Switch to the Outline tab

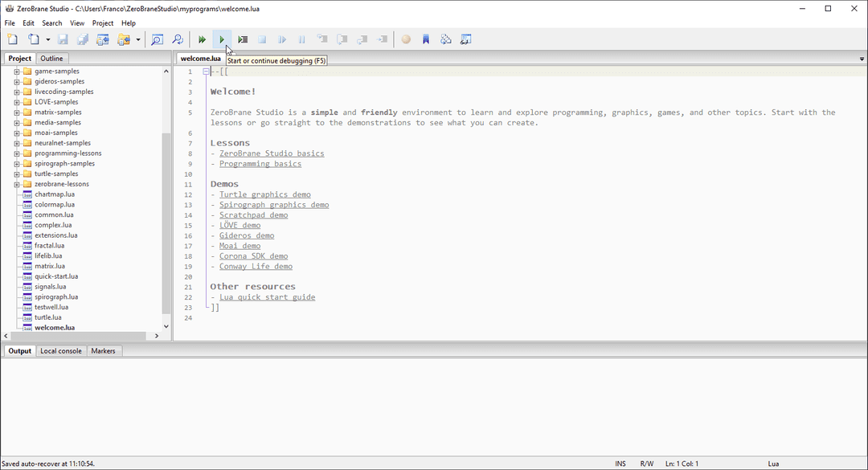(x=51, y=58)
